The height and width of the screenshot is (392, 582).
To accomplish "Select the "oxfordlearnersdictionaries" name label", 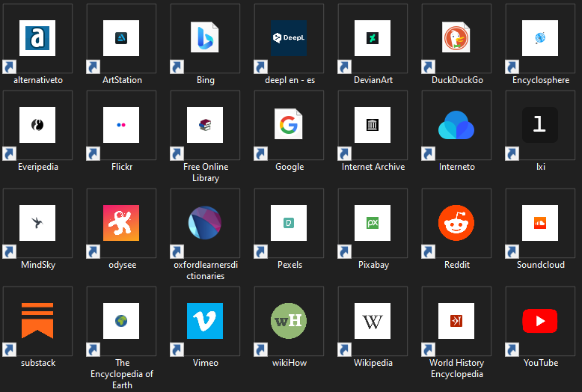I will [206, 270].
